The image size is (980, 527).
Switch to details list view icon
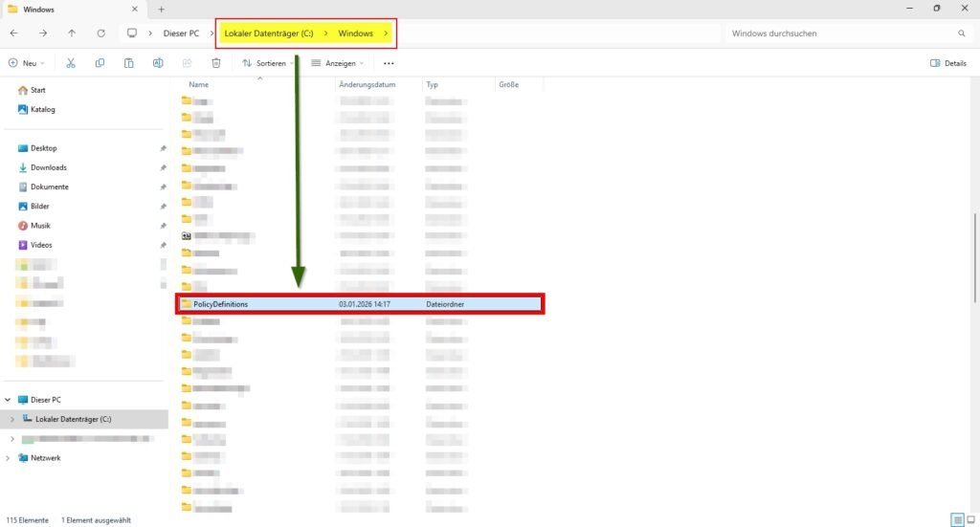click(x=957, y=519)
